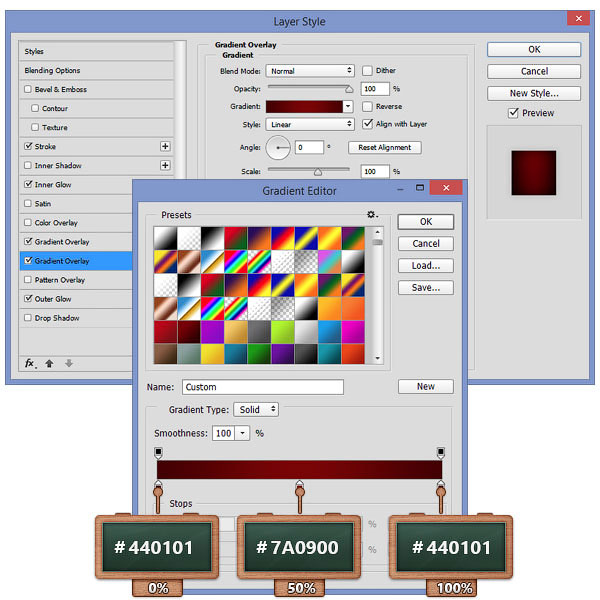Image resolution: width=600 pixels, height=600 pixels.
Task: Click the New button next to Name
Action: [x=426, y=386]
